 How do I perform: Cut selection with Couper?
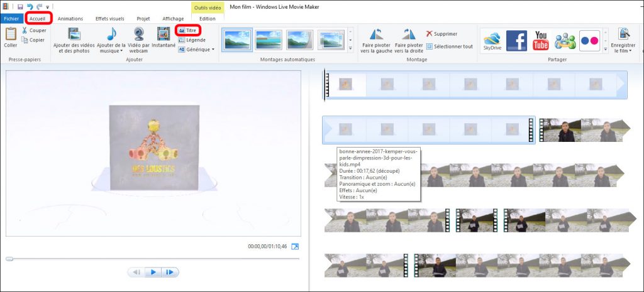[34, 30]
